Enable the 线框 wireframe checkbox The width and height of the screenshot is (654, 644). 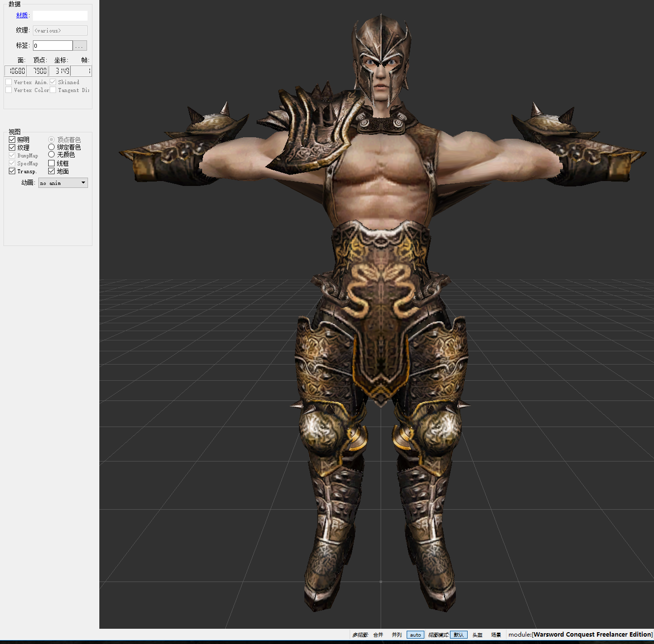coord(51,163)
